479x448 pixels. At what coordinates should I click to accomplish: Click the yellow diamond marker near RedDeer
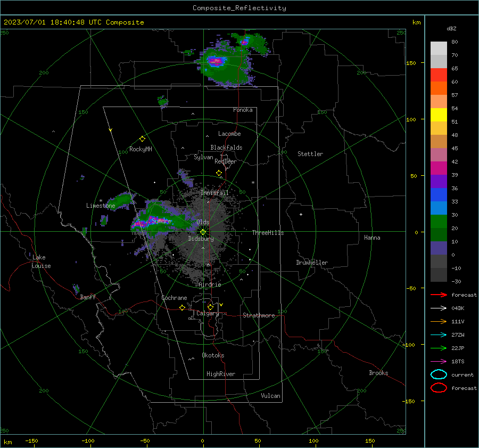point(219,173)
